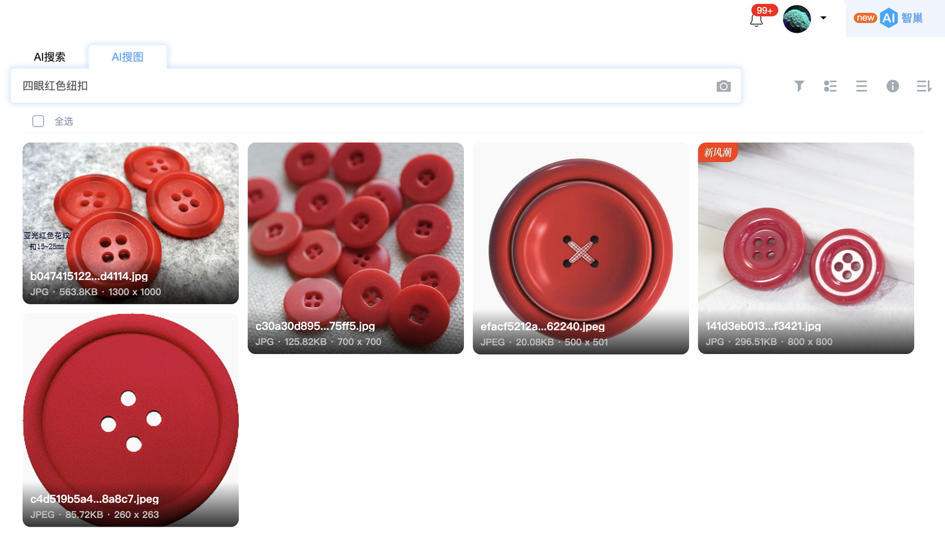The height and width of the screenshot is (560, 945).
Task: Open image 141d3eb013...f3421.jpg
Action: pos(806,248)
